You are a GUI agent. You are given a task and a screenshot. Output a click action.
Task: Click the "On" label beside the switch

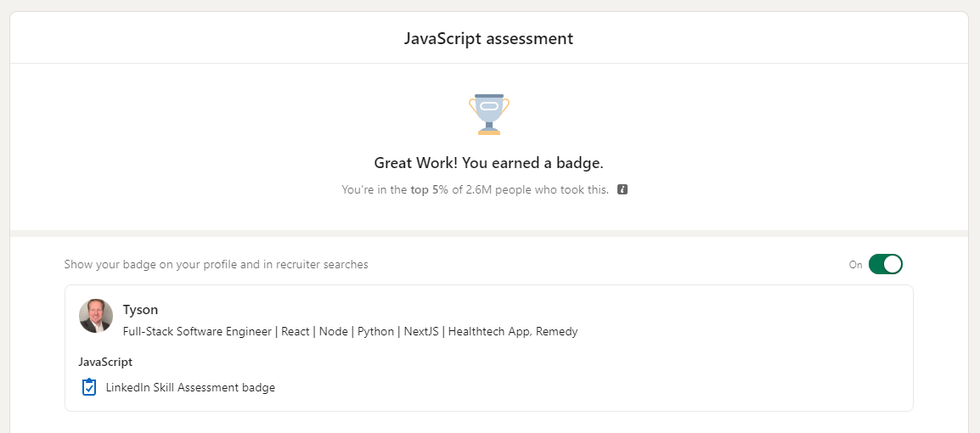pyautogui.click(x=855, y=265)
